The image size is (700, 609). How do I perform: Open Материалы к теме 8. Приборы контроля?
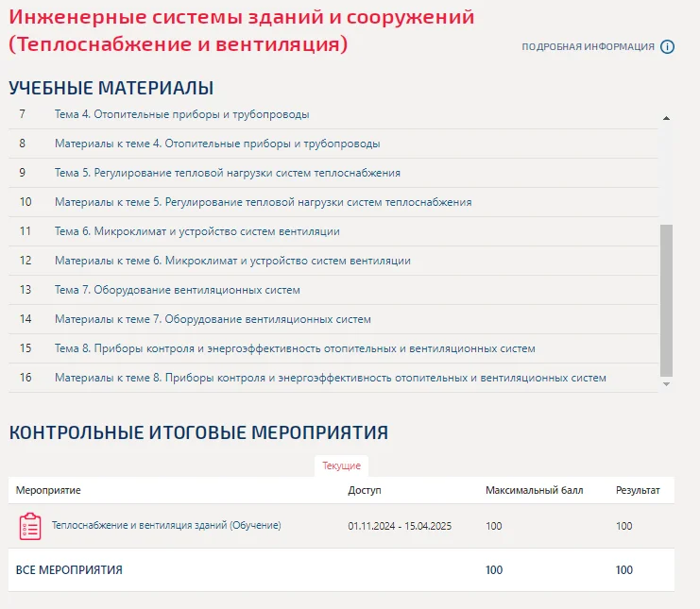click(331, 378)
